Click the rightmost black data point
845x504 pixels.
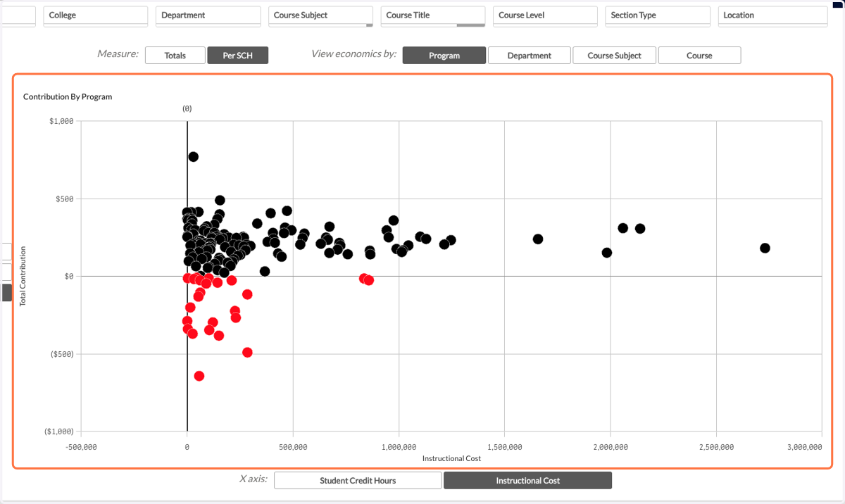tap(765, 248)
